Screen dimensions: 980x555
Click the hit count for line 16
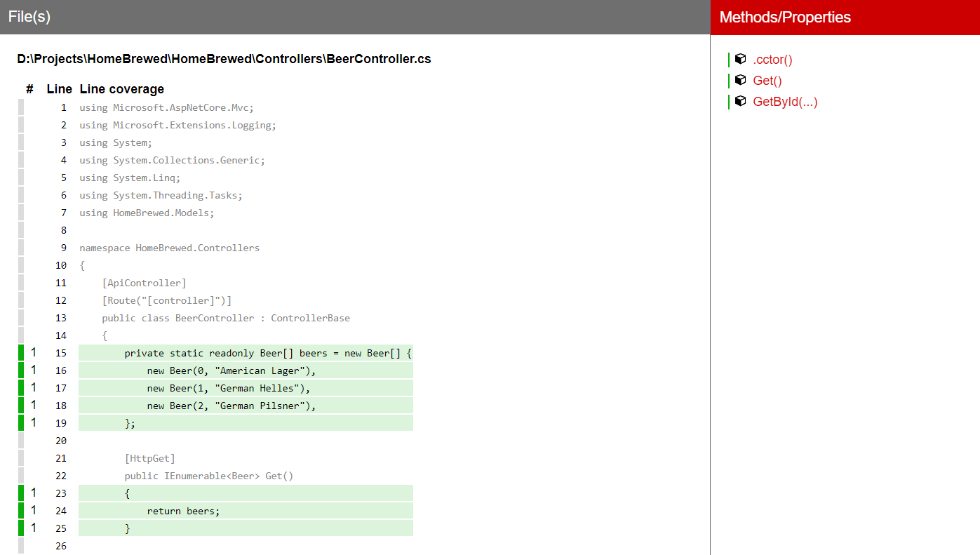point(33,370)
